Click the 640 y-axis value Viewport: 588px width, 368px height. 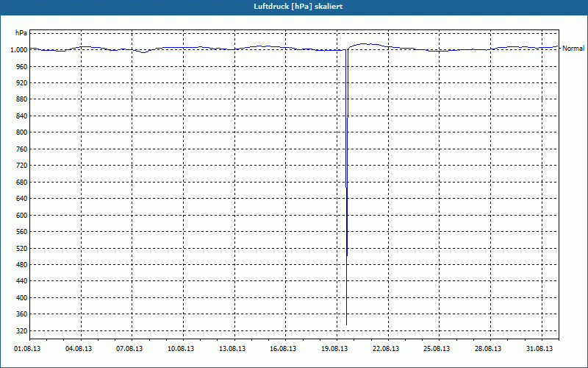pos(21,198)
